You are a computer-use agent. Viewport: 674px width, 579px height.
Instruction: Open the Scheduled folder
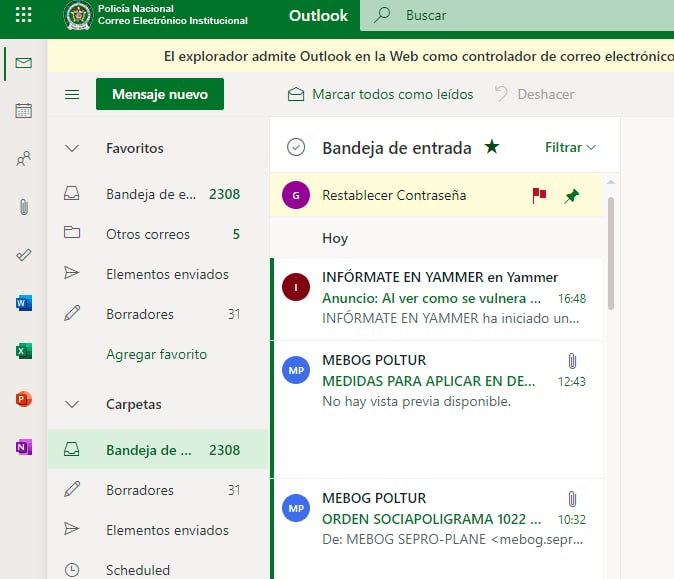158,570
